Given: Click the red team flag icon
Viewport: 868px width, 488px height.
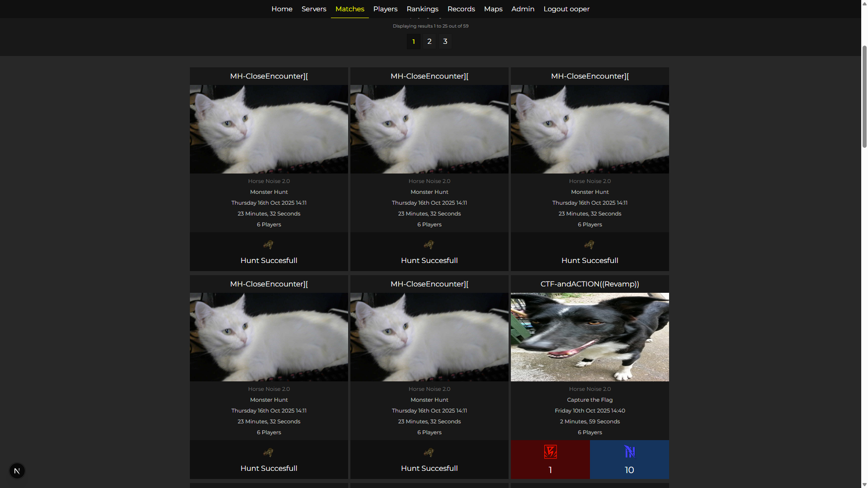Looking at the screenshot, I should point(550,452).
